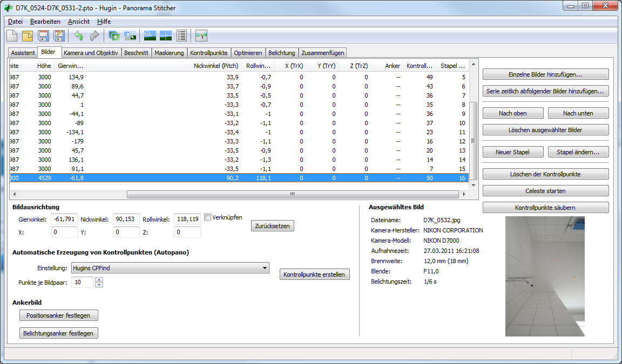Increase Punkte je Bildpaar with up arrow
The width and height of the screenshot is (622, 364).
pyautogui.click(x=99, y=280)
